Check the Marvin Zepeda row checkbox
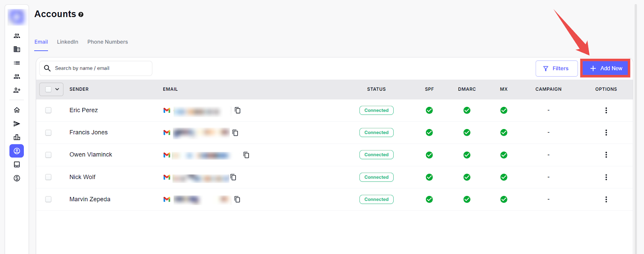 pos(48,199)
